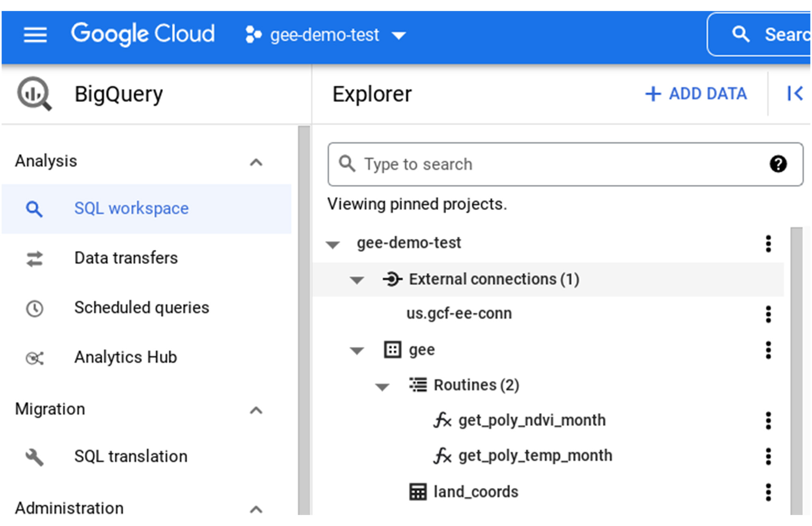Select the gee dataset

pyautogui.click(x=421, y=350)
